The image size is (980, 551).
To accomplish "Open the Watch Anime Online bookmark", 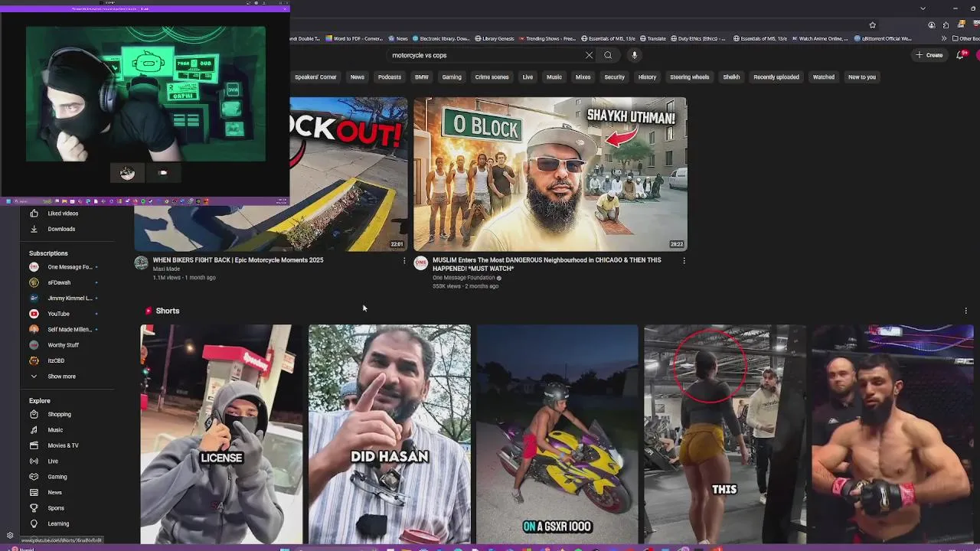I will [x=820, y=38].
